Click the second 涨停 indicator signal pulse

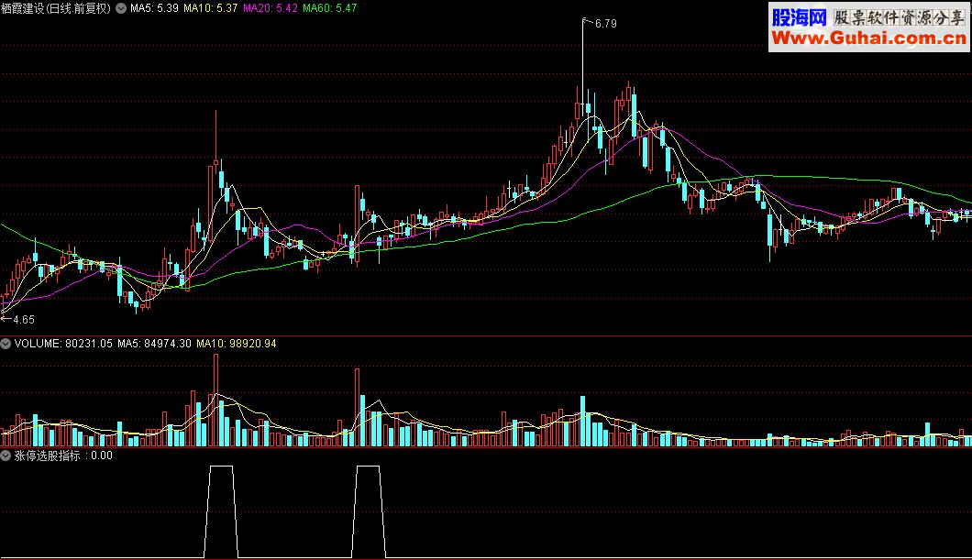[x=369, y=511]
